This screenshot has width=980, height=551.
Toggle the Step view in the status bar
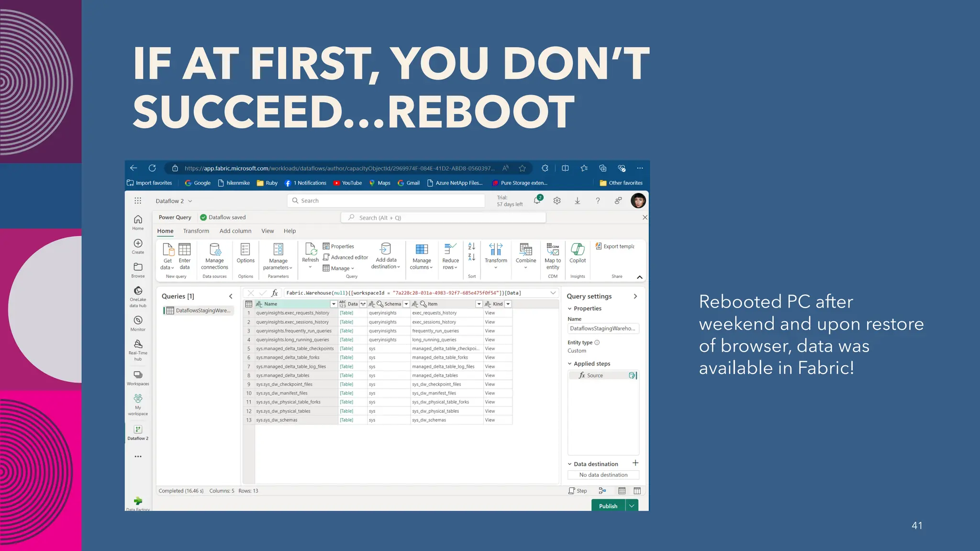pos(578,491)
